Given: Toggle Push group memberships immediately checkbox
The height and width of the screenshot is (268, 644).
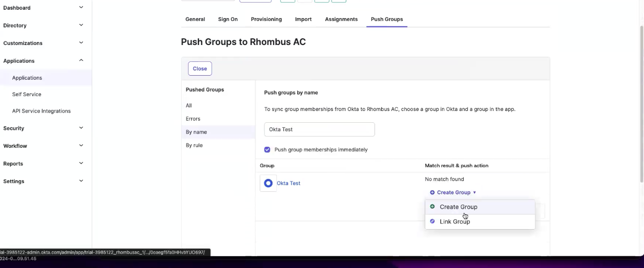Looking at the screenshot, I should [x=267, y=150].
